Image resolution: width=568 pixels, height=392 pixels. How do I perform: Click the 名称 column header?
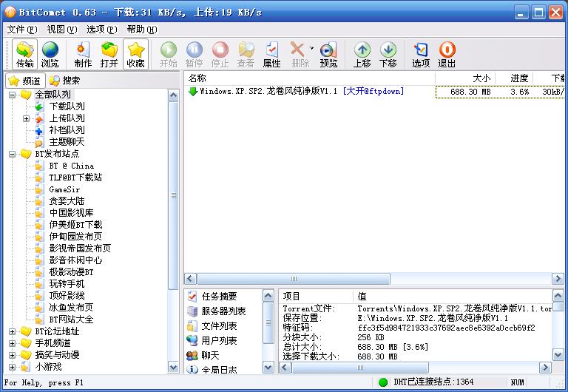tap(309, 78)
